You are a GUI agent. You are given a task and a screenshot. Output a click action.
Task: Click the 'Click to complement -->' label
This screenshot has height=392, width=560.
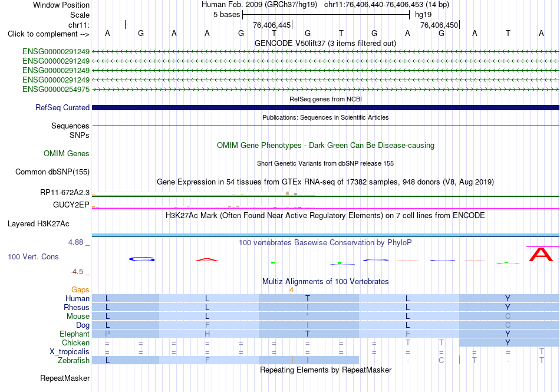48,34
